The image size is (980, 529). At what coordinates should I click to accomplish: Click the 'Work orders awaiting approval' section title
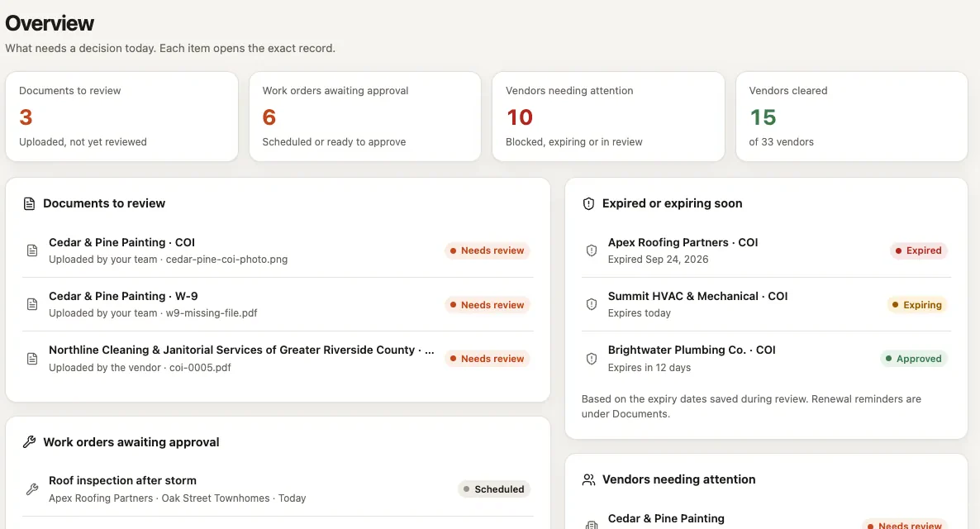(x=131, y=442)
